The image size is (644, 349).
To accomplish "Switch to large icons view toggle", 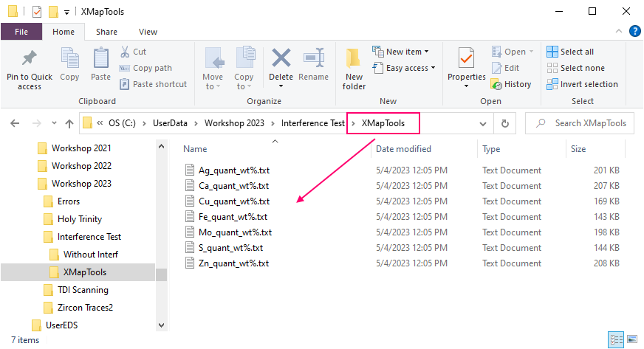I will tap(632, 340).
